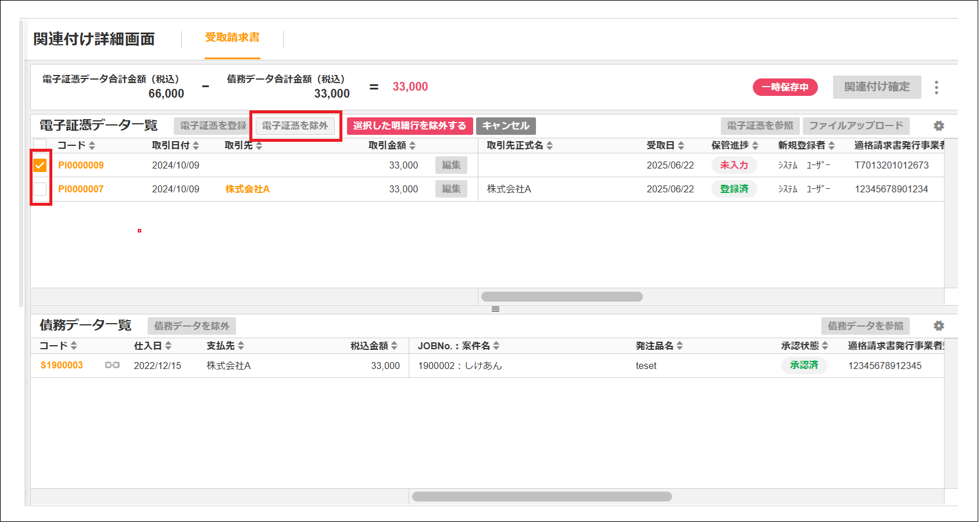Sort by 受取日 column header
The width and height of the screenshot is (980, 523).
665,145
